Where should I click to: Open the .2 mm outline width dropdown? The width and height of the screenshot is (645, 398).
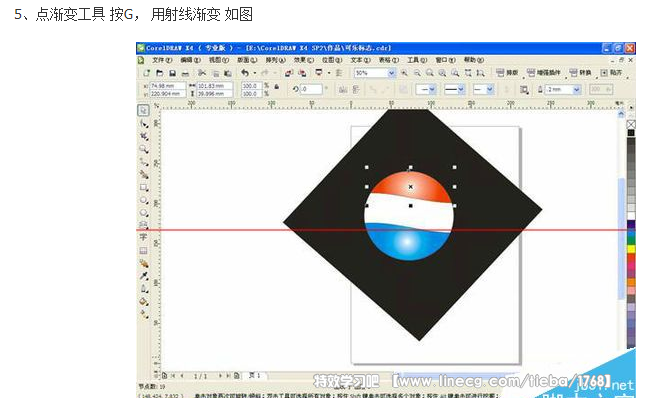tap(577, 89)
